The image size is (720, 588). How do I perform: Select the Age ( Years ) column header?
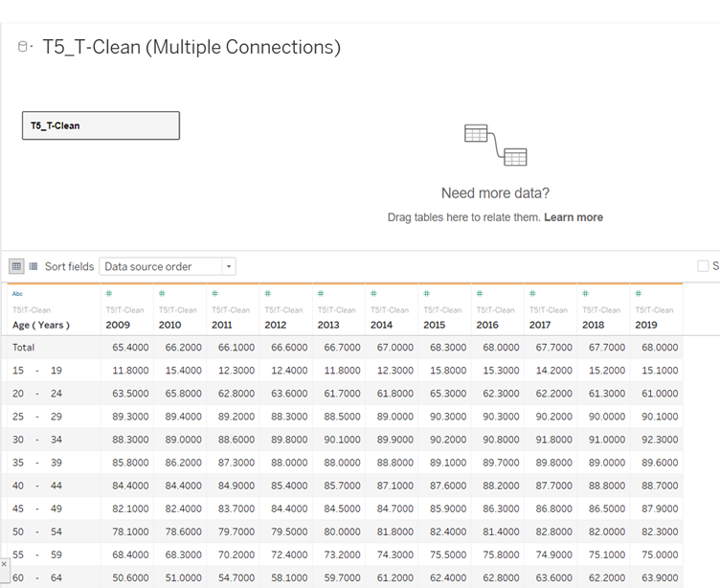(x=41, y=325)
